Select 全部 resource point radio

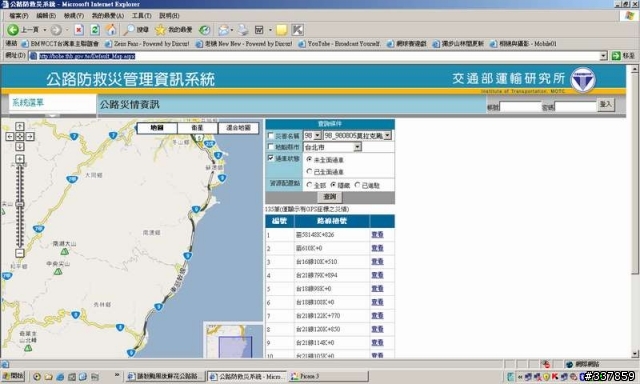pyautogui.click(x=309, y=185)
